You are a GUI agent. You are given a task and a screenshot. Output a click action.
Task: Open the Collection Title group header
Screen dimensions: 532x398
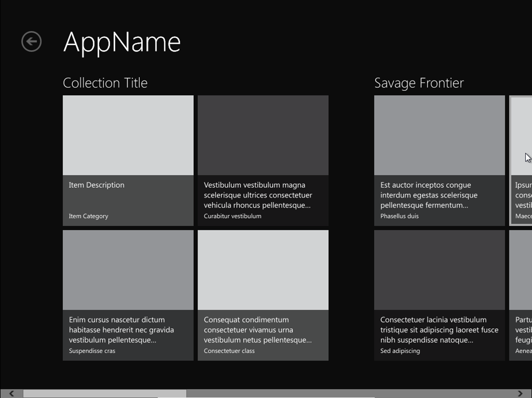pos(105,83)
